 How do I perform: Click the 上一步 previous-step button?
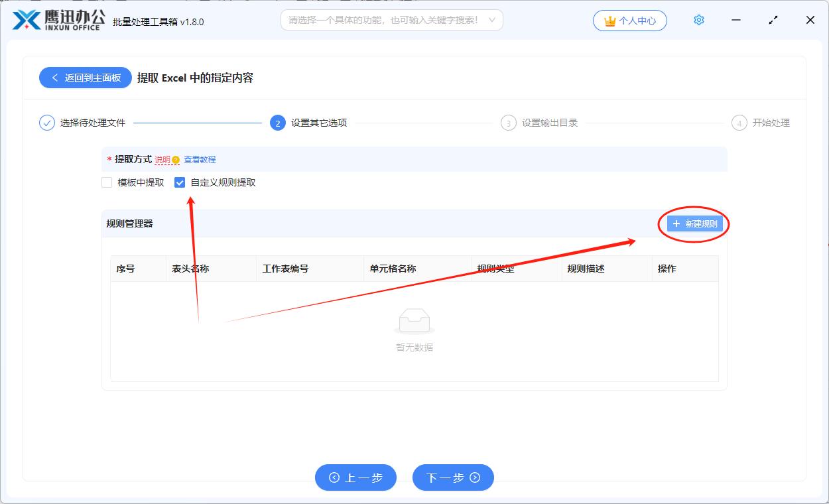pyautogui.click(x=355, y=477)
